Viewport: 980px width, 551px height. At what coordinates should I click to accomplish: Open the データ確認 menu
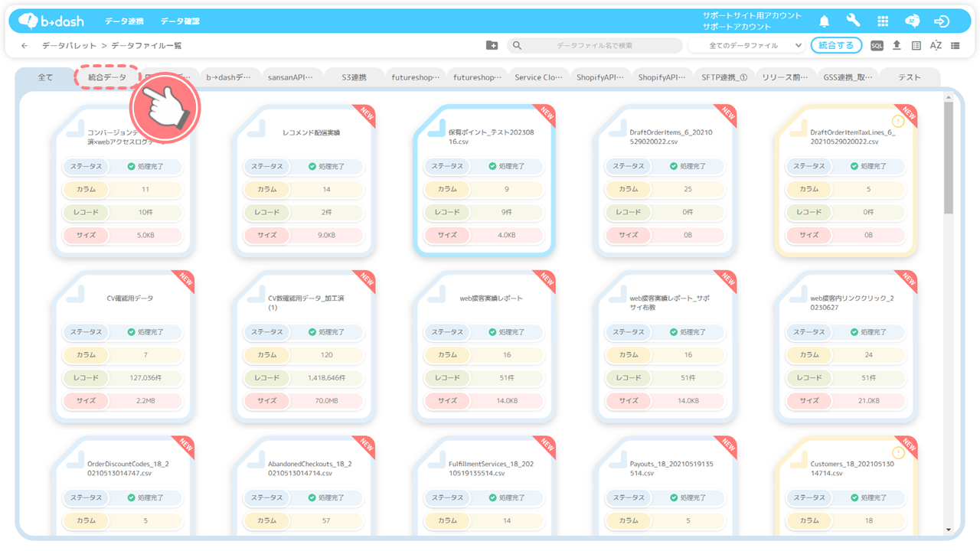click(x=181, y=21)
